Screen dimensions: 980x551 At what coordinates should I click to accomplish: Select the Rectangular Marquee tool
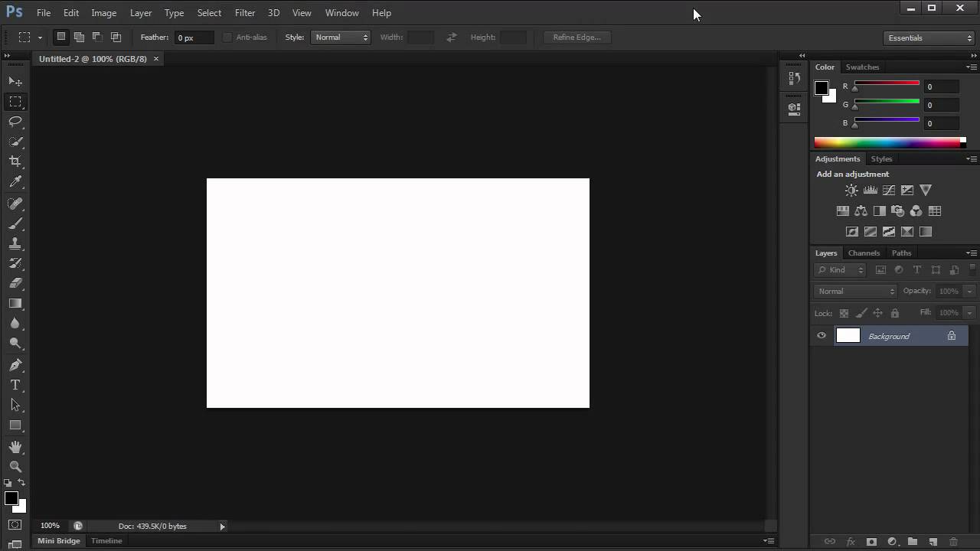coord(15,101)
